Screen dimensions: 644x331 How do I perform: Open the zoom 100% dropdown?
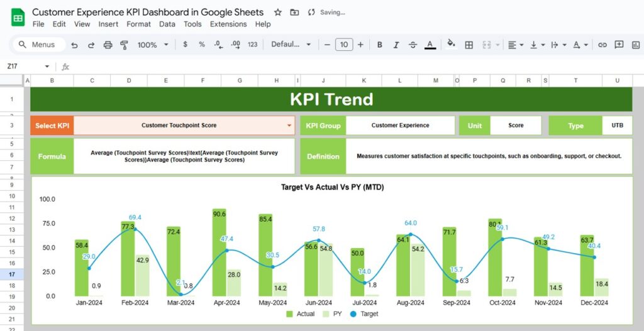pos(153,45)
